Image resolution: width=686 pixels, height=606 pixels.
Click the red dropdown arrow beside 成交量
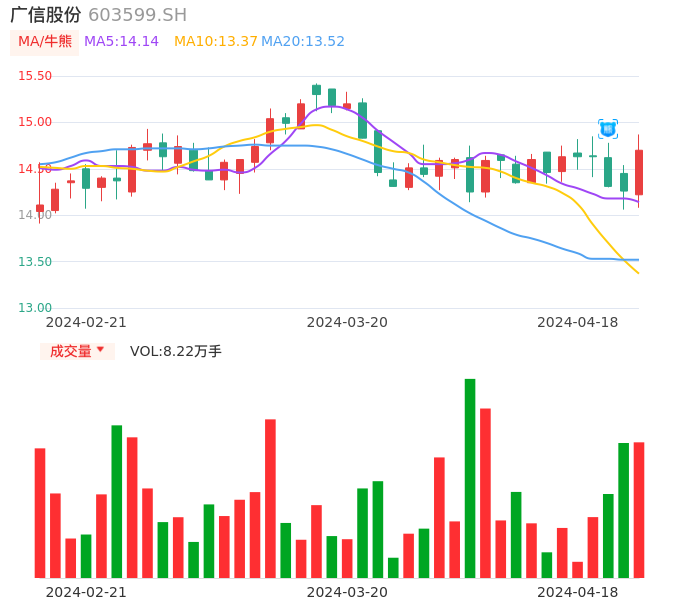point(100,350)
